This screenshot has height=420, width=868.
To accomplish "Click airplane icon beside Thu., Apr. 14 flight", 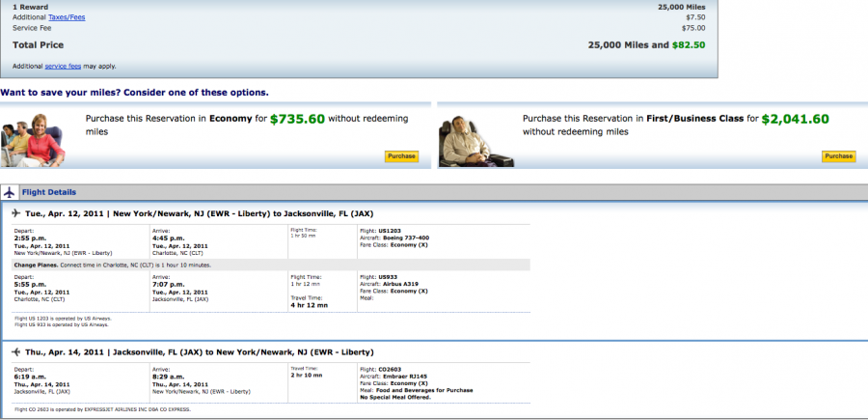I will (15, 352).
